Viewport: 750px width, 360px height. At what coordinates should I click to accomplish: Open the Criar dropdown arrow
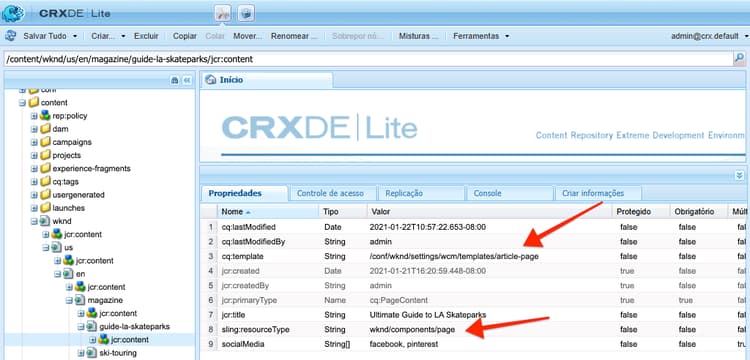(x=123, y=36)
